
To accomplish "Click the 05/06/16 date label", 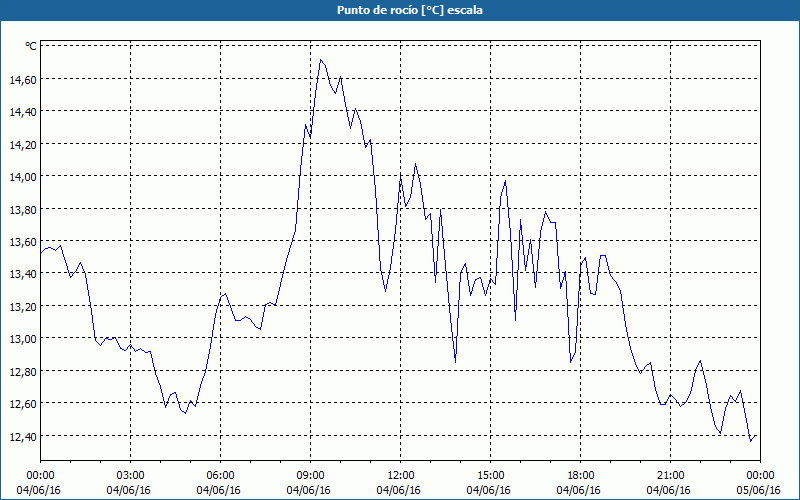I will 759,490.
